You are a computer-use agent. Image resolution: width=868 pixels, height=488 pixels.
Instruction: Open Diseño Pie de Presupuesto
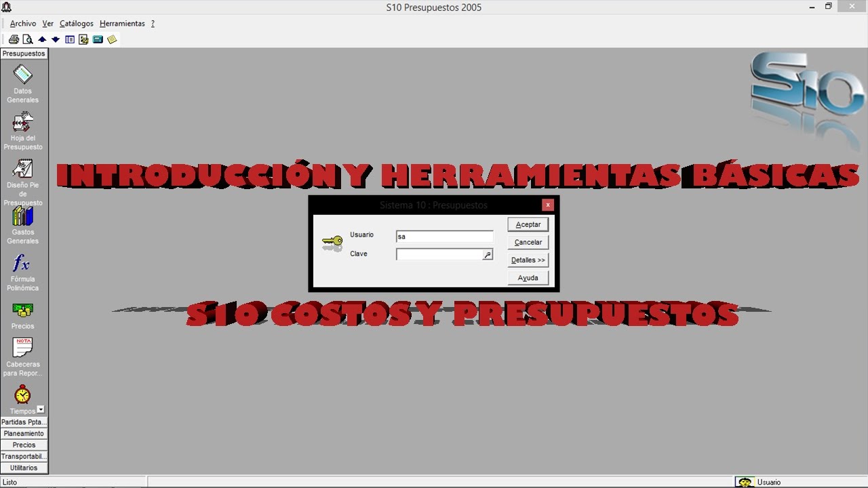click(23, 182)
